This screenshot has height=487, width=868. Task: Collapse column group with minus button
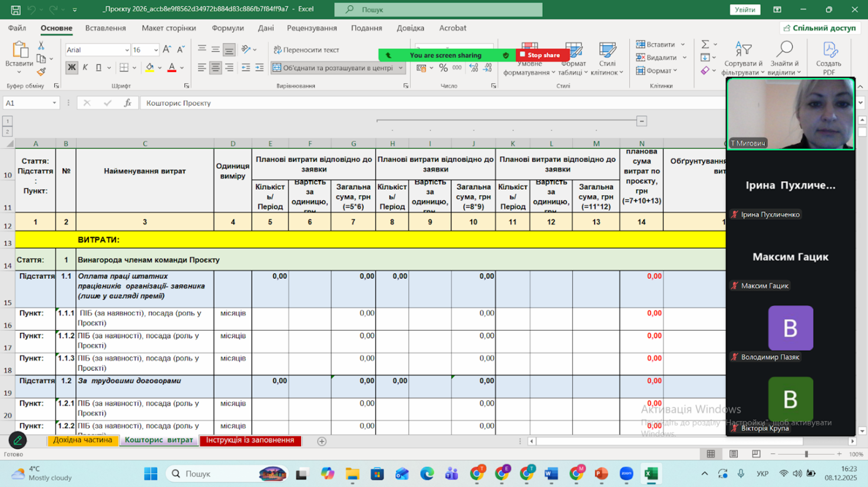(642, 121)
